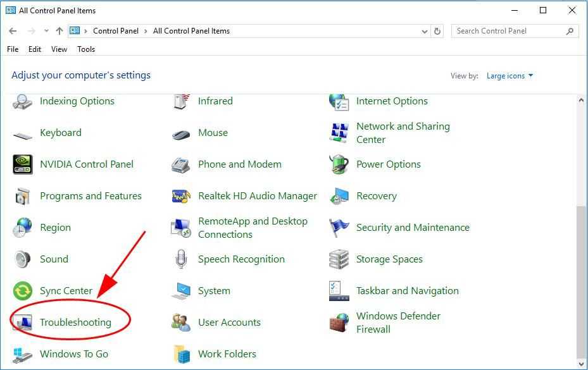Open the Region globe icon
This screenshot has height=370, width=588.
23,228
